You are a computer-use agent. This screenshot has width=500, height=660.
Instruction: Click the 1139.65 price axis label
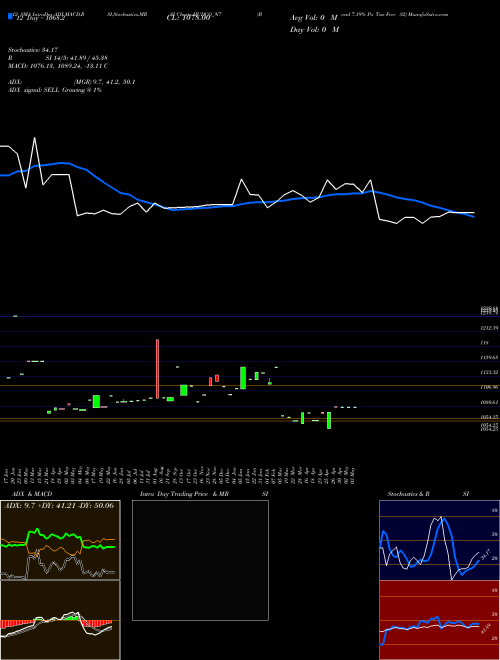489,357
